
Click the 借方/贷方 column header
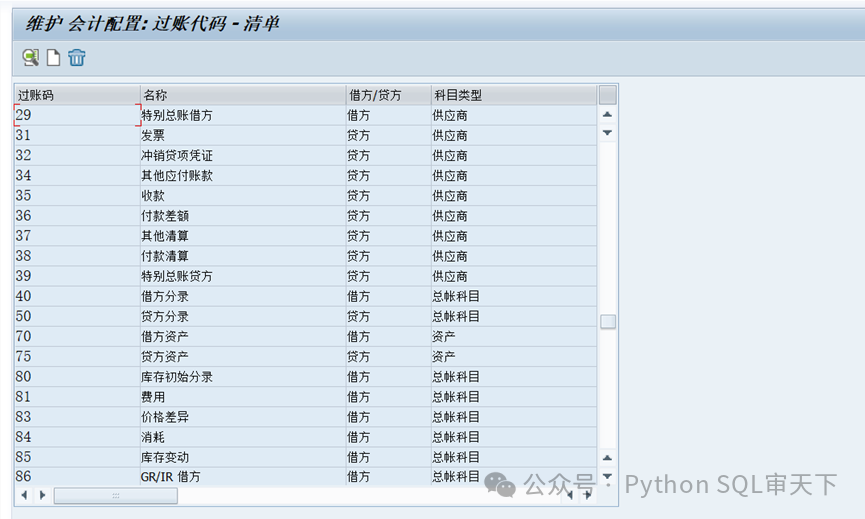387,95
